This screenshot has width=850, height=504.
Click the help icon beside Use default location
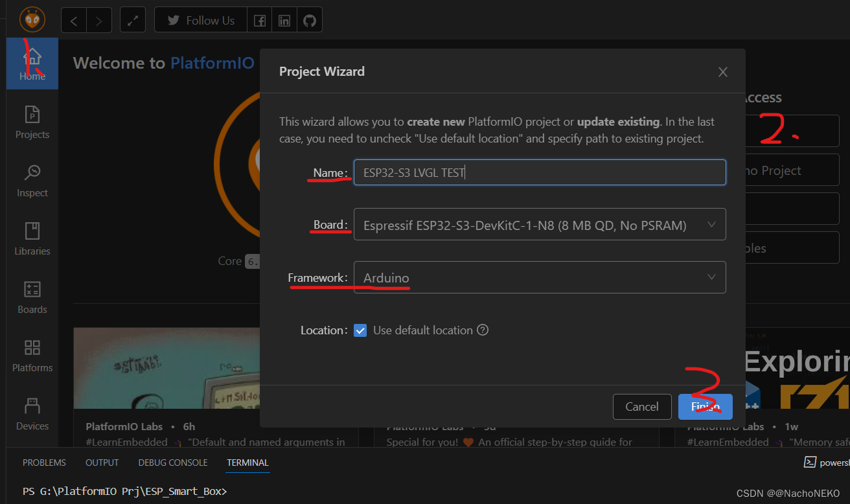point(483,330)
